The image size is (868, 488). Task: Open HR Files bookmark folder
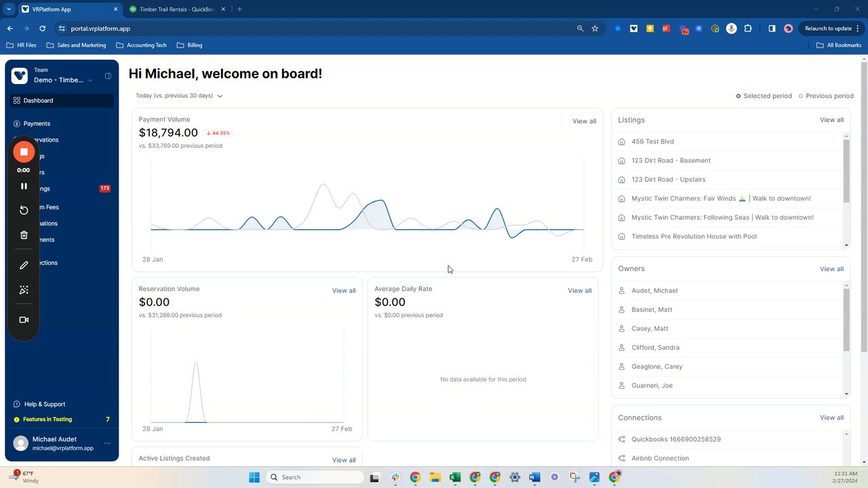pos(22,45)
